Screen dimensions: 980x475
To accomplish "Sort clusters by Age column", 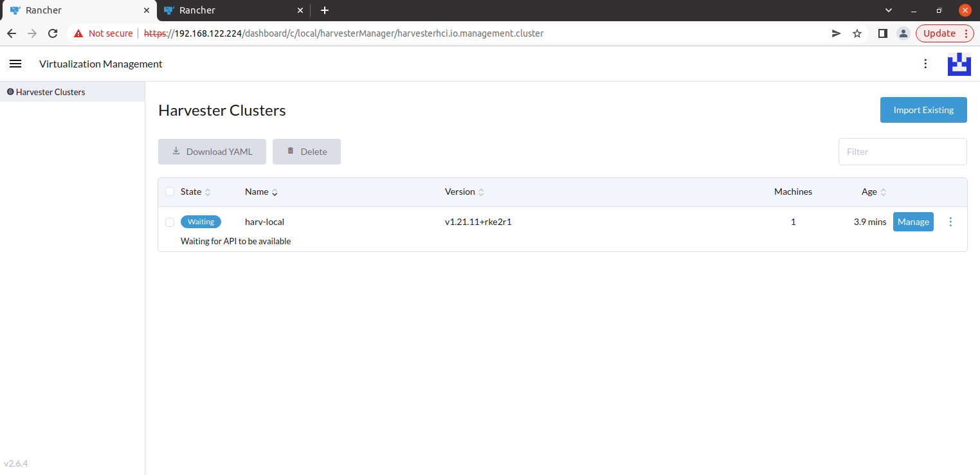I will pos(873,192).
